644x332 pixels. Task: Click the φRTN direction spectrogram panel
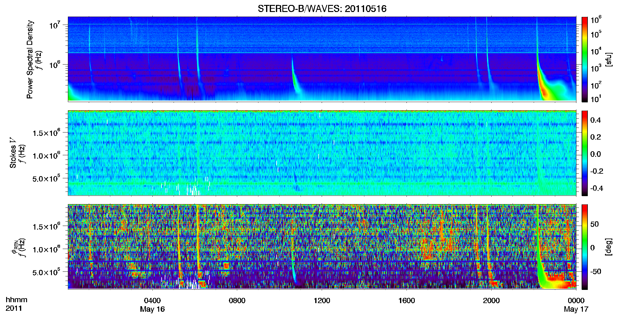point(322,247)
